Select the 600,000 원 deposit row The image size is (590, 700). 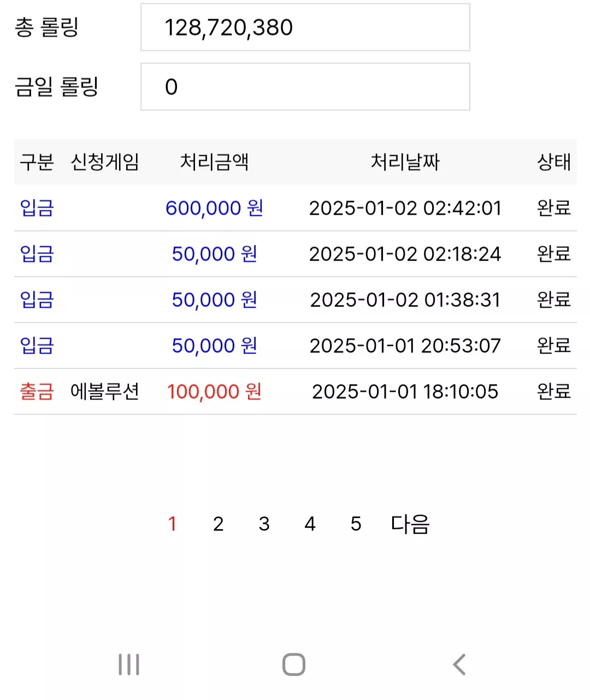(x=295, y=208)
